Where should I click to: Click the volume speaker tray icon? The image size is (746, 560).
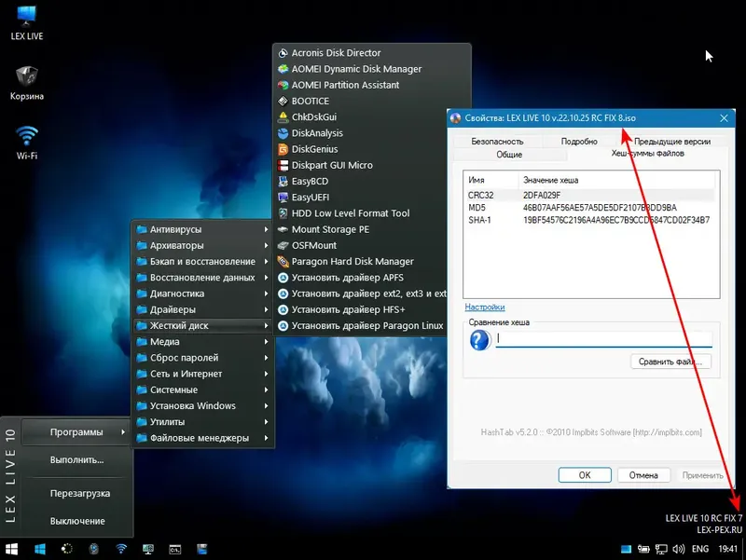click(679, 549)
